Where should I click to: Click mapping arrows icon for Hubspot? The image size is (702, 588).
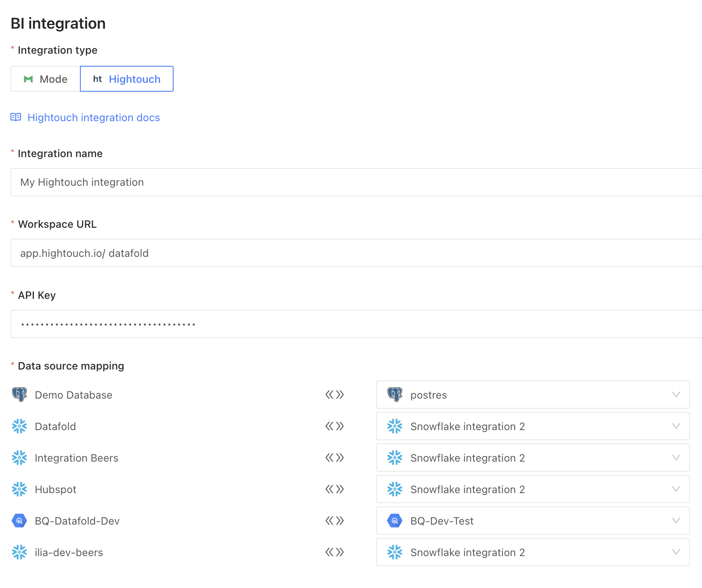[x=335, y=489]
